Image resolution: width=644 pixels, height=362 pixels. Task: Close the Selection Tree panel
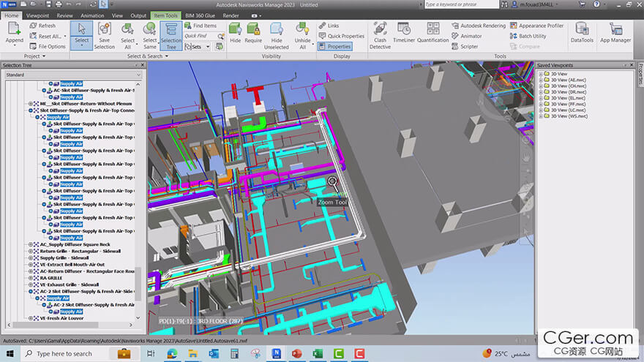pyautogui.click(x=143, y=65)
